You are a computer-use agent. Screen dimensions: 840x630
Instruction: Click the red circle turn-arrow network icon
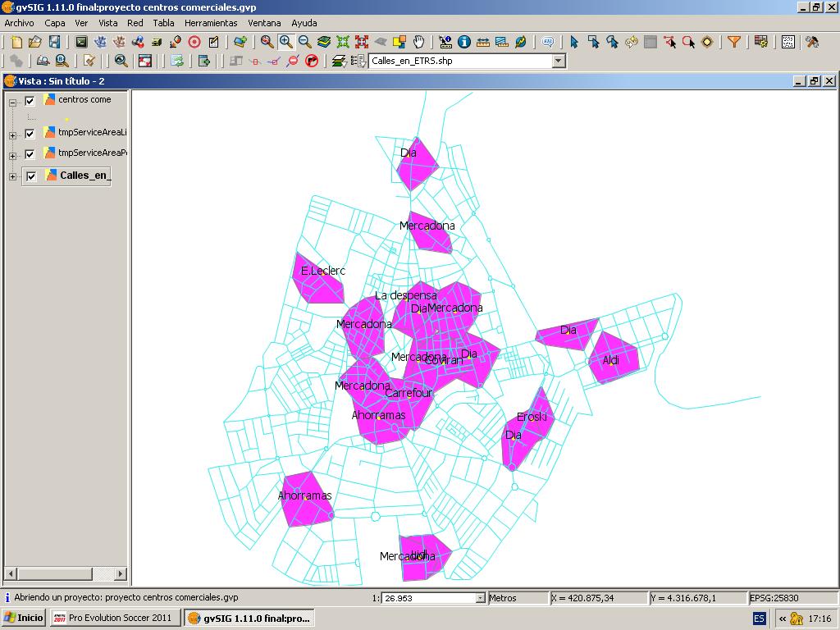[x=311, y=61]
